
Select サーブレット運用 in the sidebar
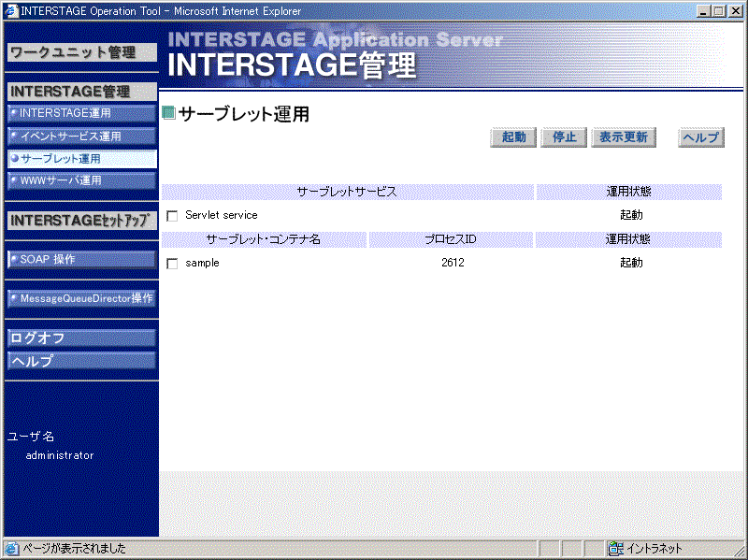pos(82,159)
